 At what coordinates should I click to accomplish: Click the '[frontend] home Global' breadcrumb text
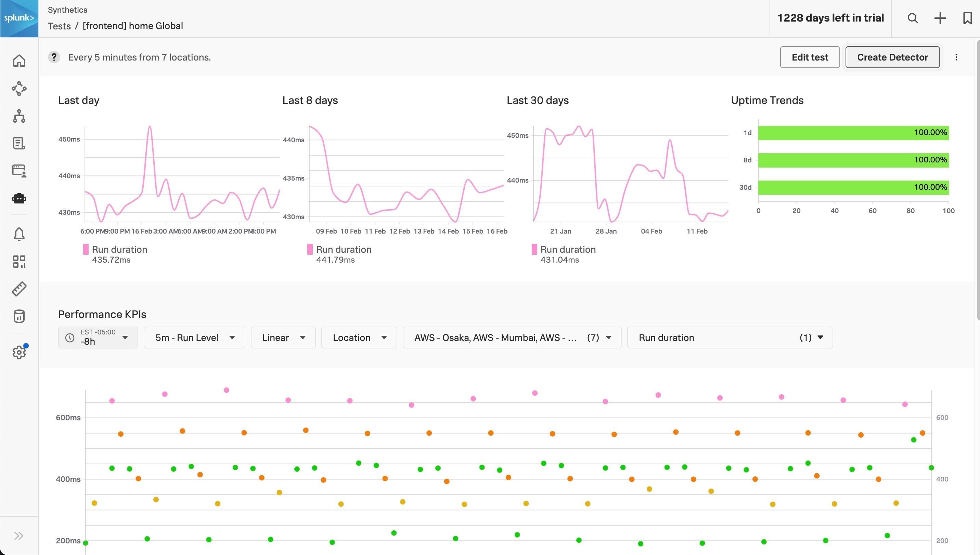click(133, 26)
